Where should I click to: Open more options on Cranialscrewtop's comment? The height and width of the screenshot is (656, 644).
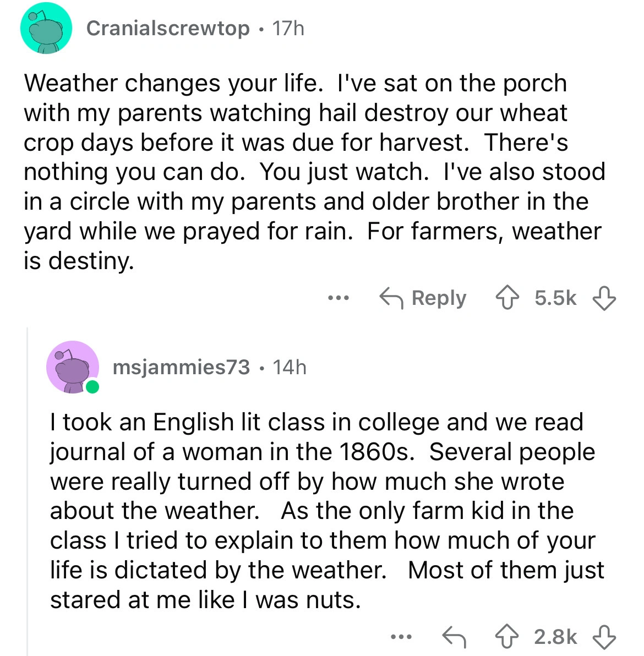[339, 298]
